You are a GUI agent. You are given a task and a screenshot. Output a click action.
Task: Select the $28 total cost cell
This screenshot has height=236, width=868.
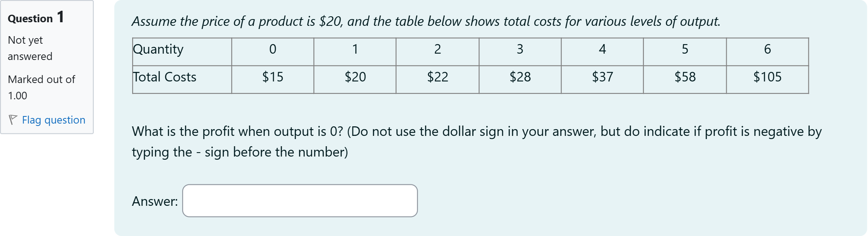tap(520, 77)
